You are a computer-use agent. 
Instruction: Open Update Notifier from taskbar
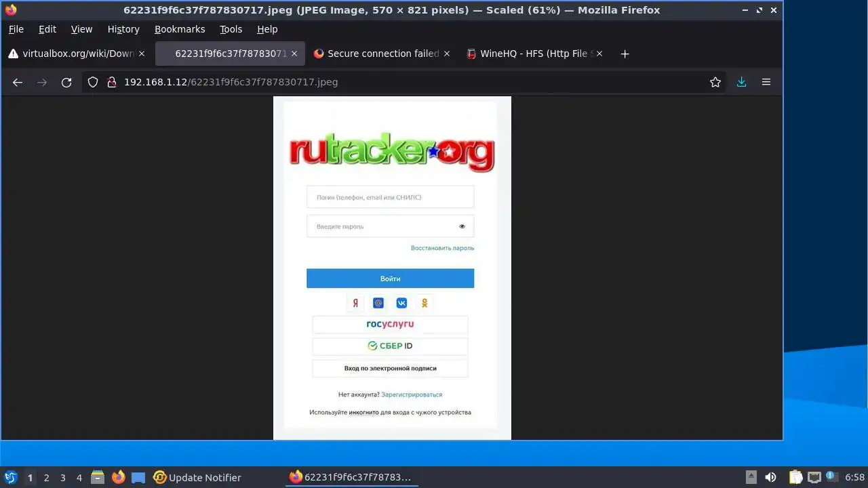click(197, 477)
